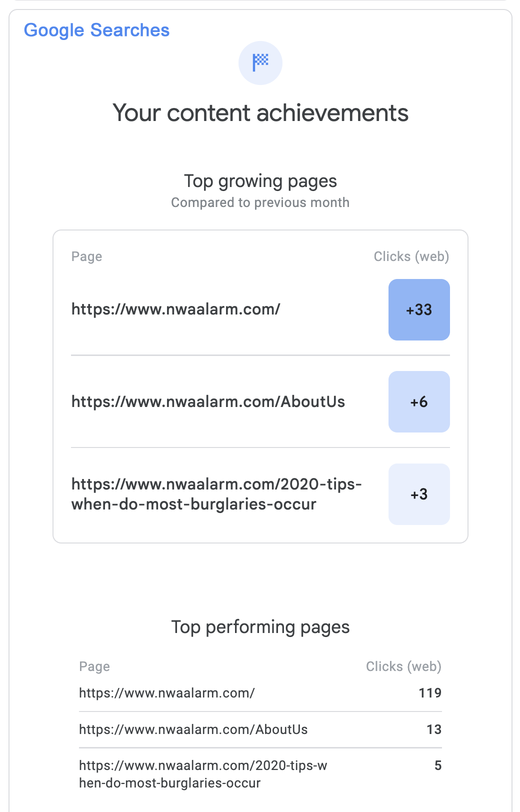Click the 13 clicks value
Viewport: 520px width, 812px height.
tap(433, 729)
